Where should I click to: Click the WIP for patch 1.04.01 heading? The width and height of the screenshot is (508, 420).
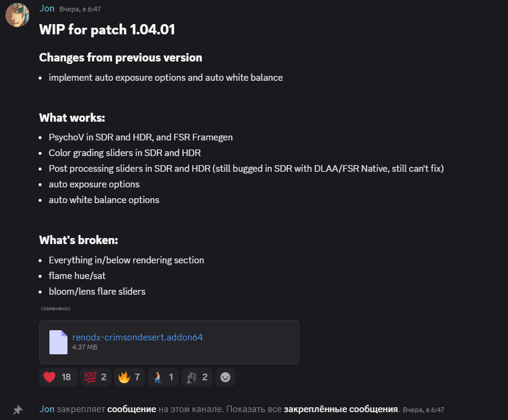coord(107,30)
